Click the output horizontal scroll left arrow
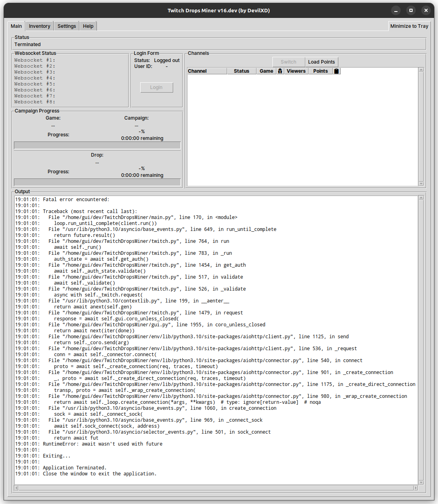The width and height of the screenshot is (438, 504). pyautogui.click(x=16, y=488)
